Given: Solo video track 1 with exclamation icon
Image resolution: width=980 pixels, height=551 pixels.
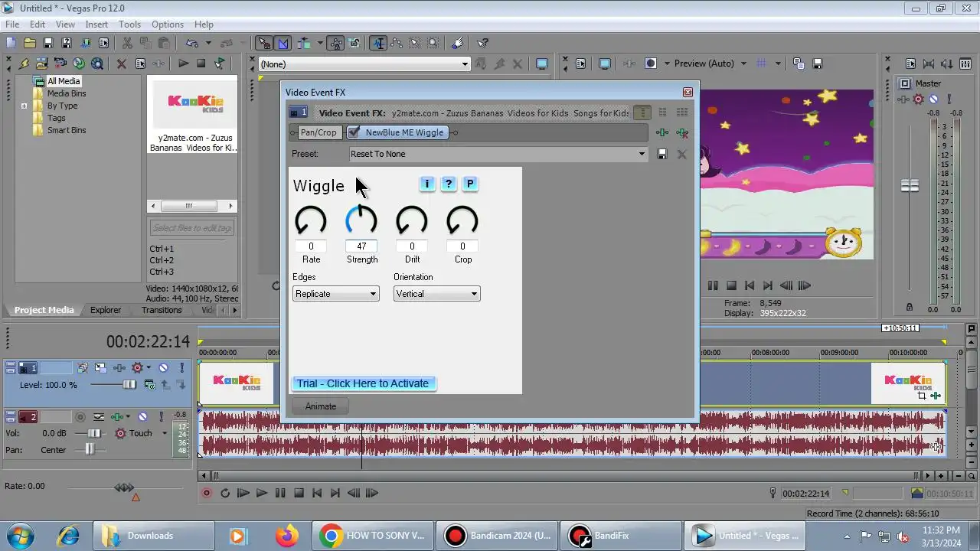Looking at the screenshot, I should 181,368.
